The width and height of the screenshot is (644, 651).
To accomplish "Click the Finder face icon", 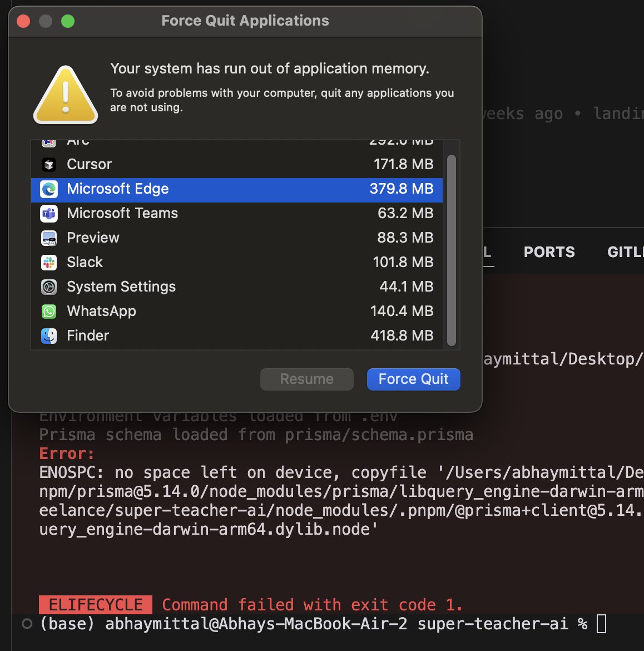I will [x=49, y=336].
